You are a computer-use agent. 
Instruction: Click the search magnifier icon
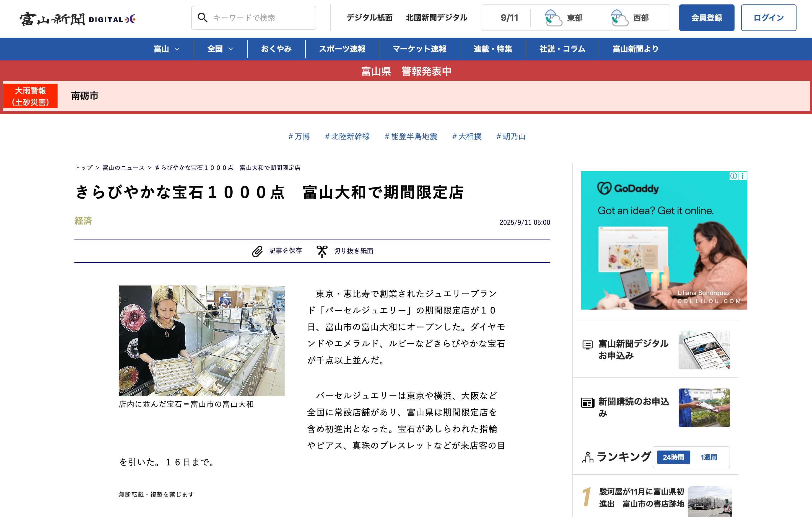tap(202, 17)
